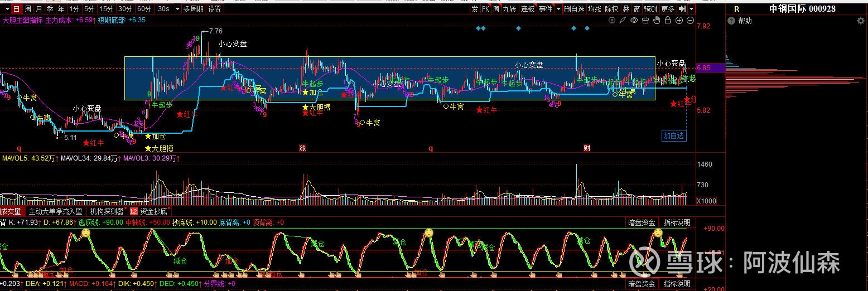Click the 7.76 peak price label on chart
Screen dimensions: 868x291
coord(215,31)
